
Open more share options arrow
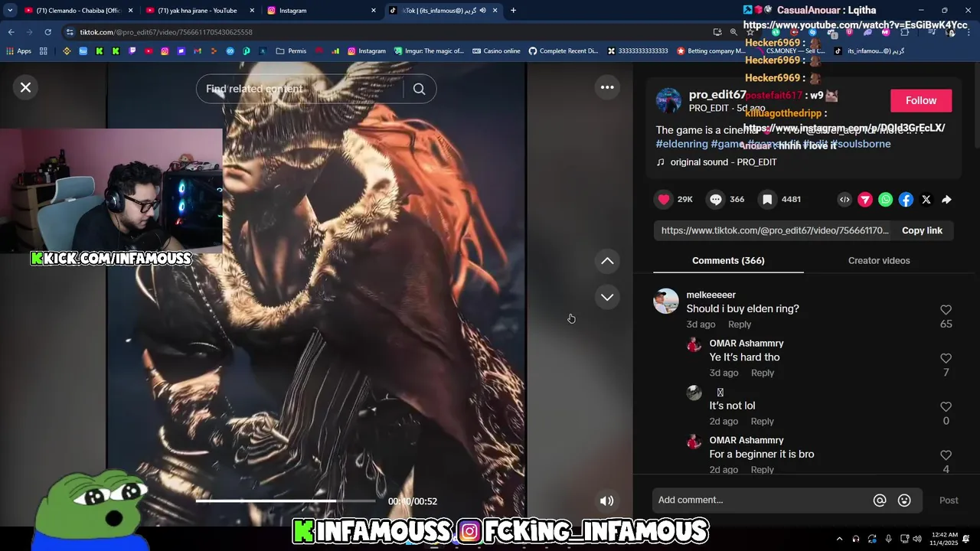(947, 200)
